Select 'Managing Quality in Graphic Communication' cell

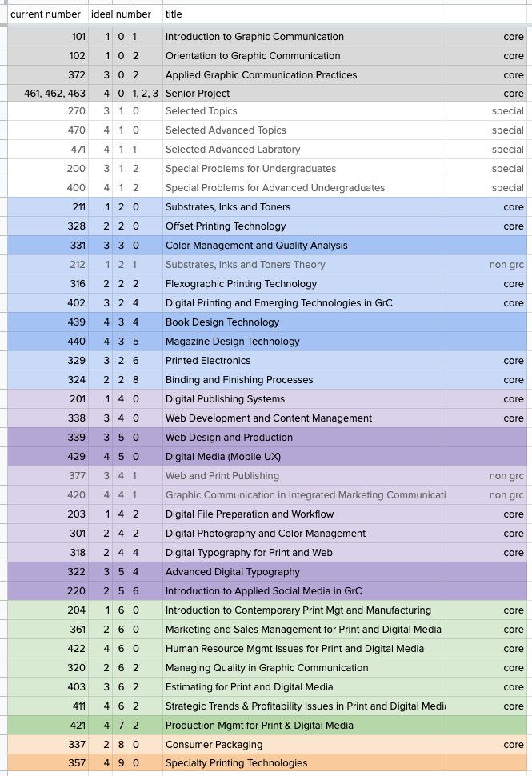304,668
